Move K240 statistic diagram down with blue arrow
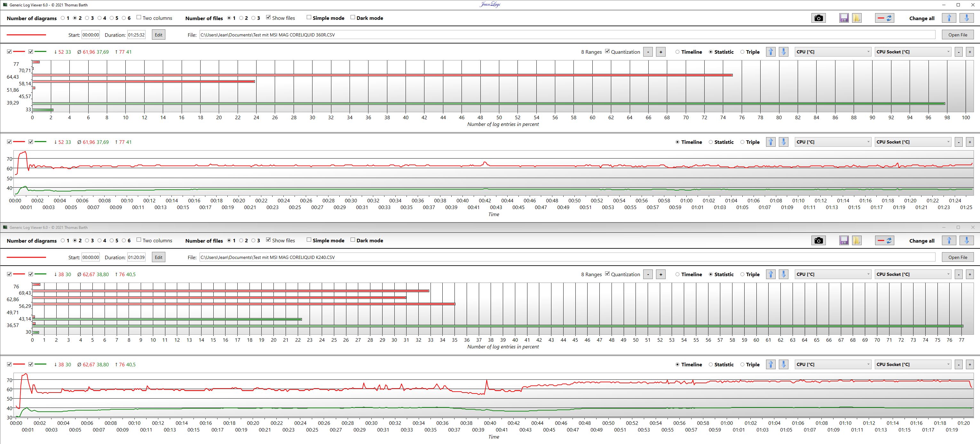Screen dimensions: 980x444 click(x=783, y=274)
